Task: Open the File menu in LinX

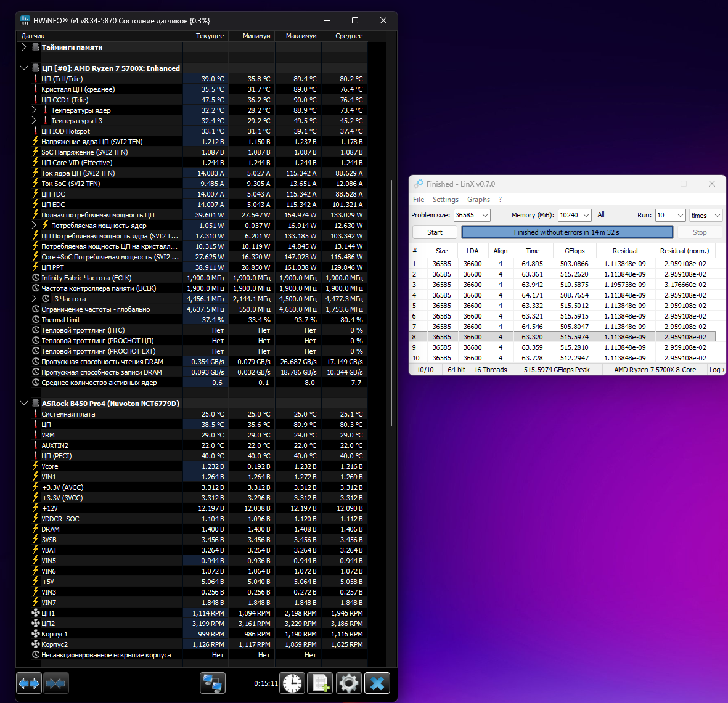Action: point(419,200)
